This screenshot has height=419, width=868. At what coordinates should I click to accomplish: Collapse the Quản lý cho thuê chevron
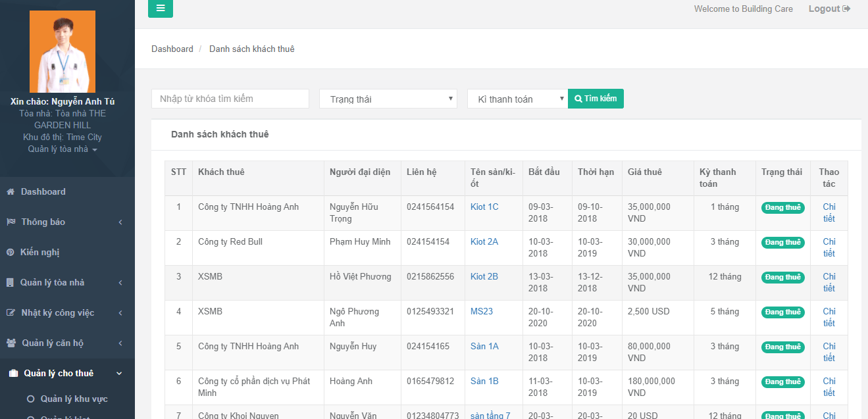click(119, 374)
